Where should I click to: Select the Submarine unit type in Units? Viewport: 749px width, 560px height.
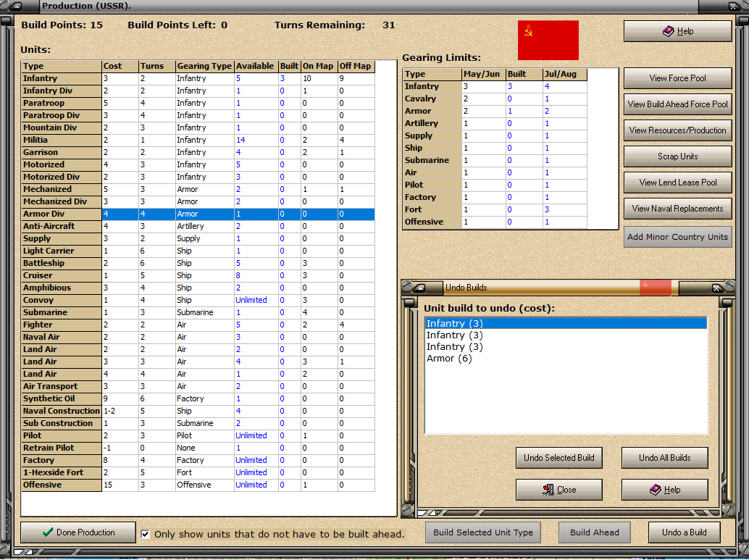198,312
